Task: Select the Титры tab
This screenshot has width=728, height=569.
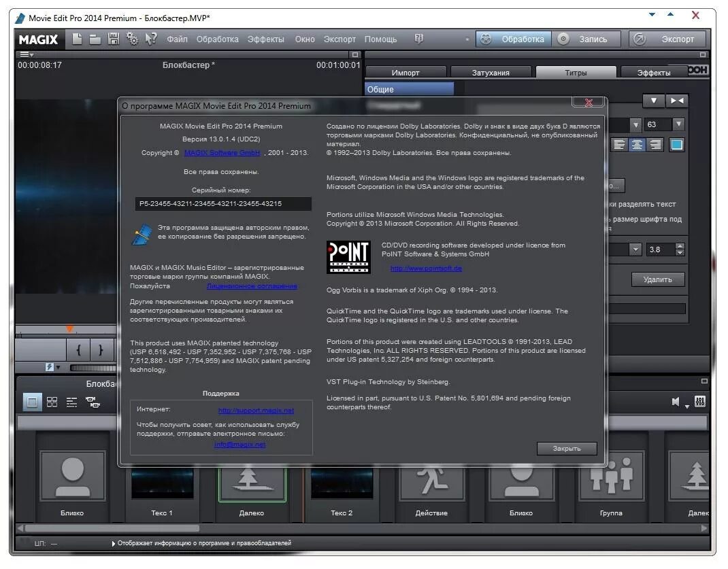Action: click(576, 72)
